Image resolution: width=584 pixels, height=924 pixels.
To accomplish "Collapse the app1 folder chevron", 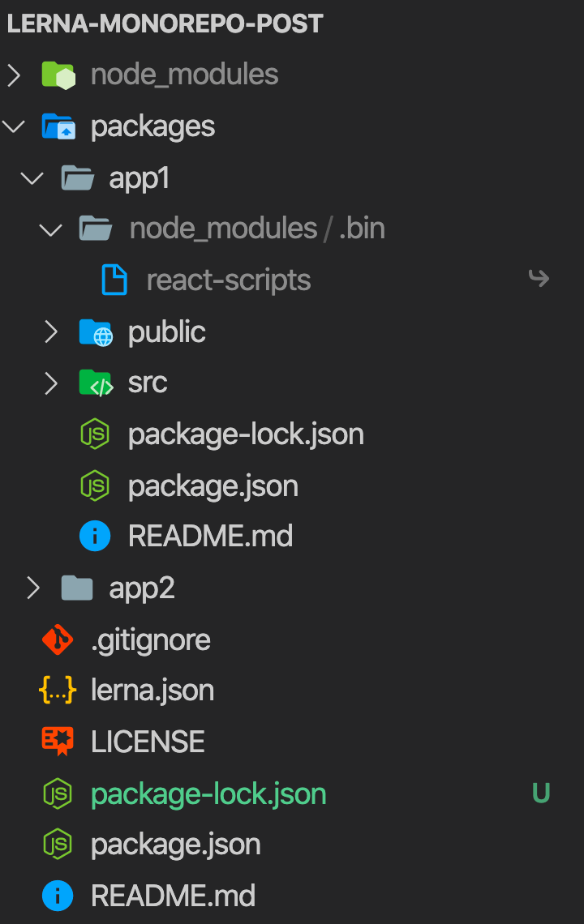I will 32,178.
